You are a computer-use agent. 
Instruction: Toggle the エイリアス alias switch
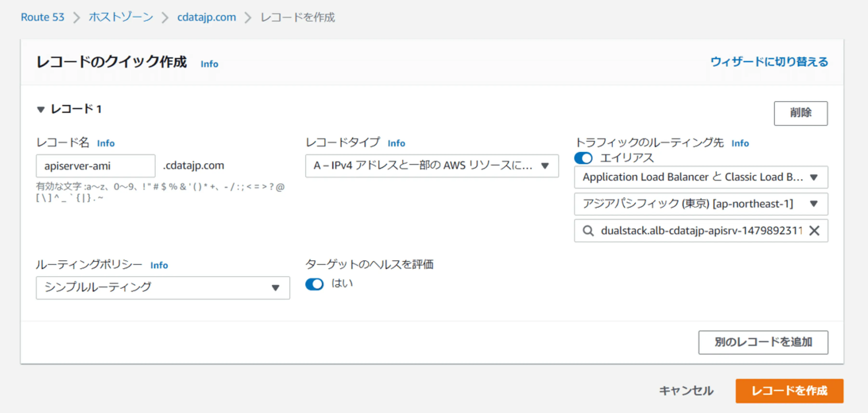[583, 158]
